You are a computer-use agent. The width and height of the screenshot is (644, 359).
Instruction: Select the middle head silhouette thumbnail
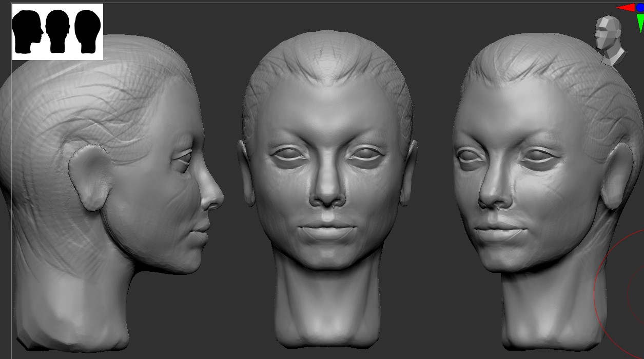[x=57, y=32]
